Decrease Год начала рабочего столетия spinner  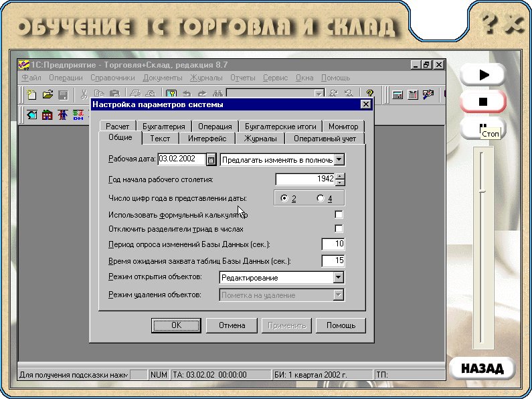coord(340,183)
